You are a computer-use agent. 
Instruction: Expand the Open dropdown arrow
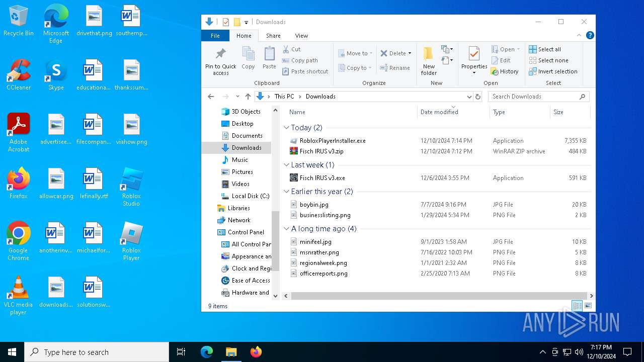coord(519,49)
